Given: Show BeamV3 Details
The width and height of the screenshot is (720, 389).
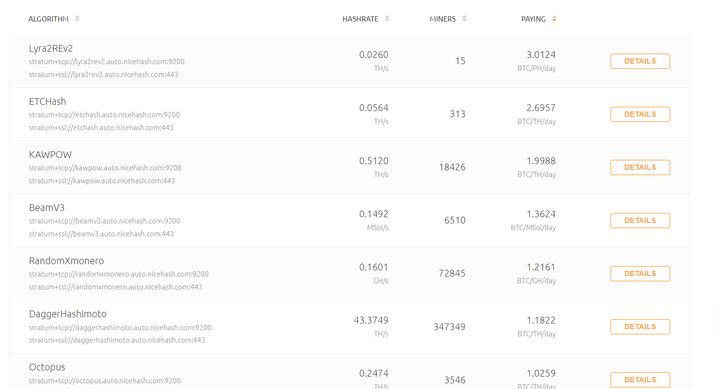Looking at the screenshot, I should coord(640,220).
